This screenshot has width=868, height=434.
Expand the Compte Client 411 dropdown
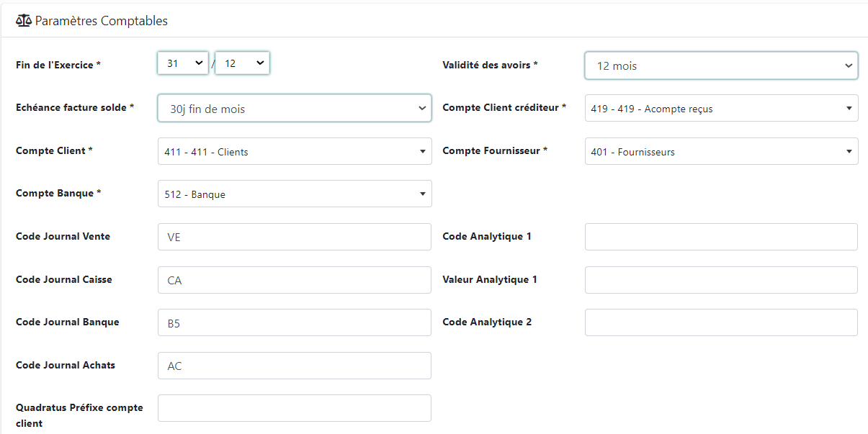tap(294, 152)
